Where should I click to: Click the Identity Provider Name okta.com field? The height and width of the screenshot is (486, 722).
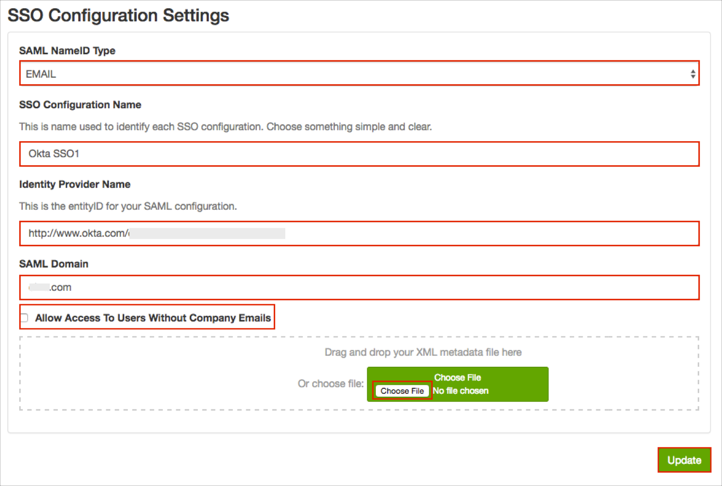coord(358,233)
